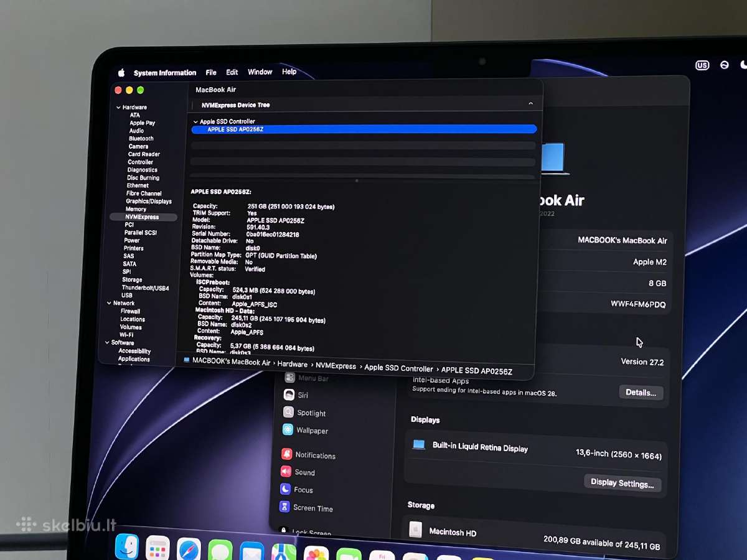
Task: Collapse the Network section in the sidebar
Action: pyautogui.click(x=110, y=303)
